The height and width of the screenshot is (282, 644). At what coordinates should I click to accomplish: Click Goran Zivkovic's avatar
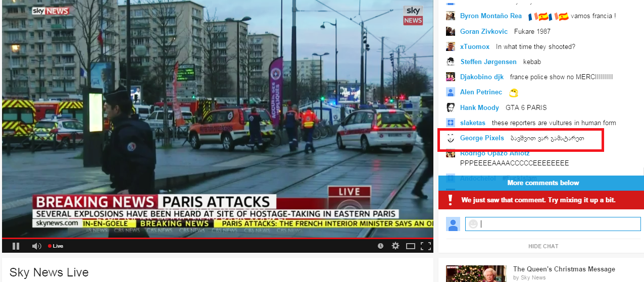pos(451,31)
